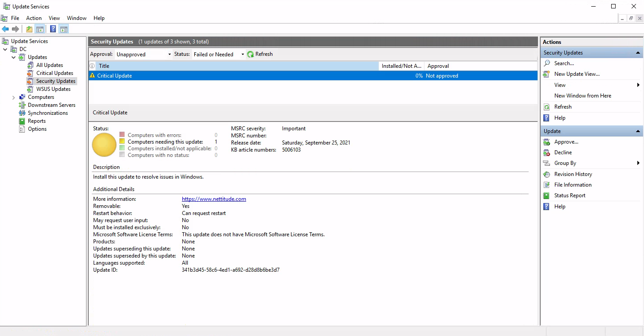Image resolution: width=644 pixels, height=336 pixels.
Task: Click the yellow status pie chart
Action: click(104, 145)
